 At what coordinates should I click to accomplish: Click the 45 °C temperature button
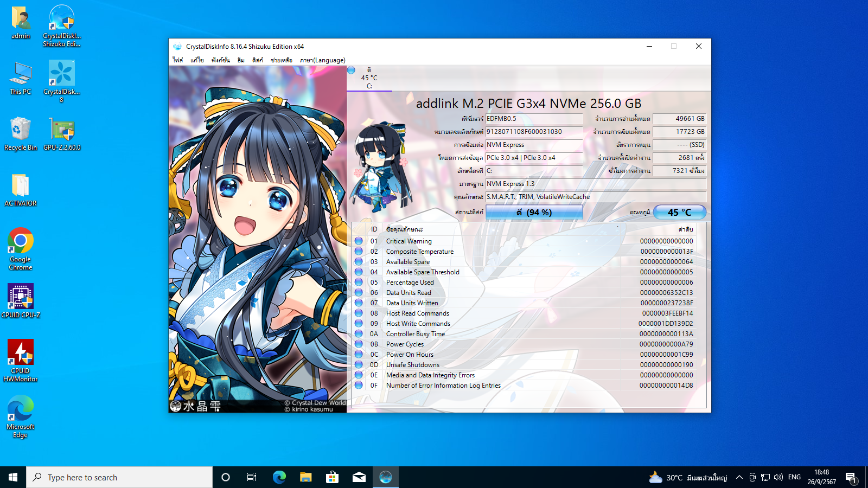tap(680, 212)
